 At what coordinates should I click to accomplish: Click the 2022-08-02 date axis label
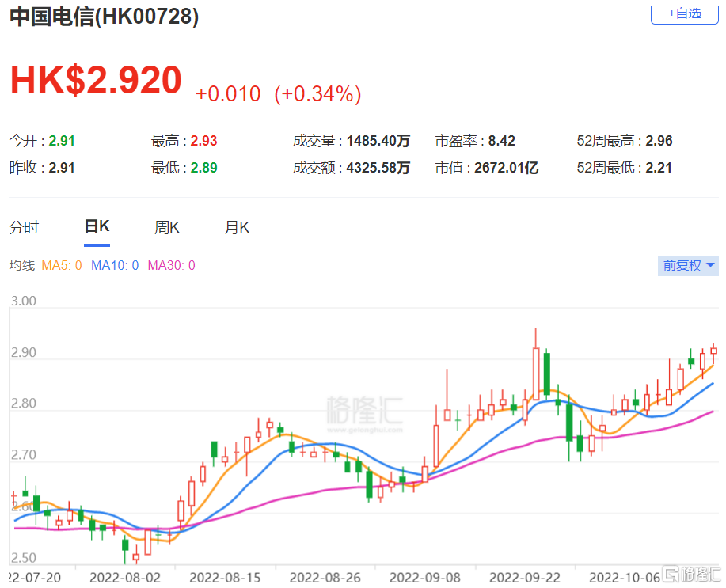[x=125, y=578]
